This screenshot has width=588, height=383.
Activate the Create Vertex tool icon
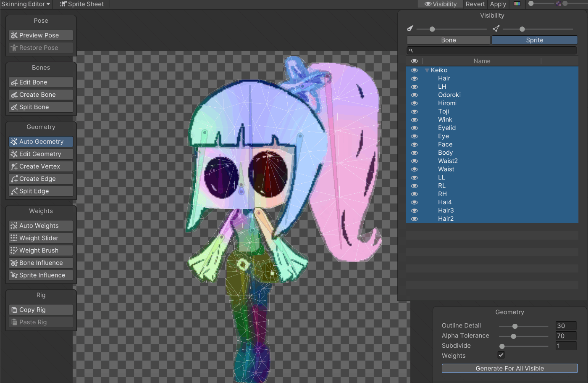[x=14, y=166]
